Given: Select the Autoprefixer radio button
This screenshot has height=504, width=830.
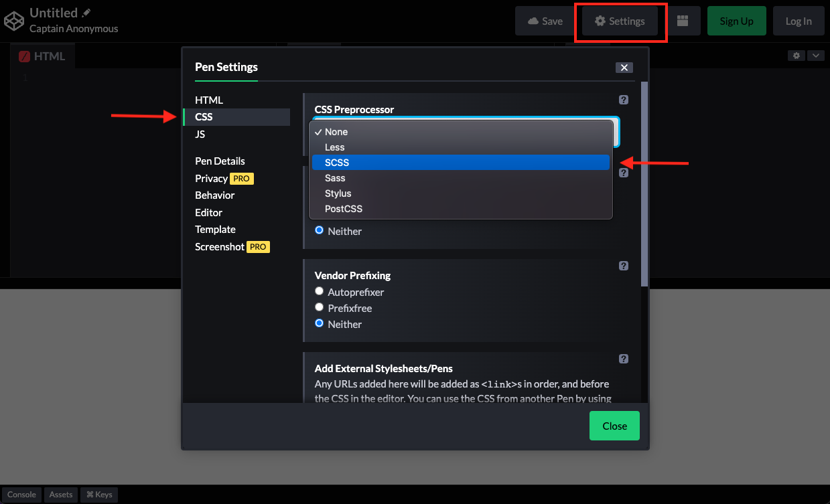Looking at the screenshot, I should pyautogui.click(x=320, y=292).
